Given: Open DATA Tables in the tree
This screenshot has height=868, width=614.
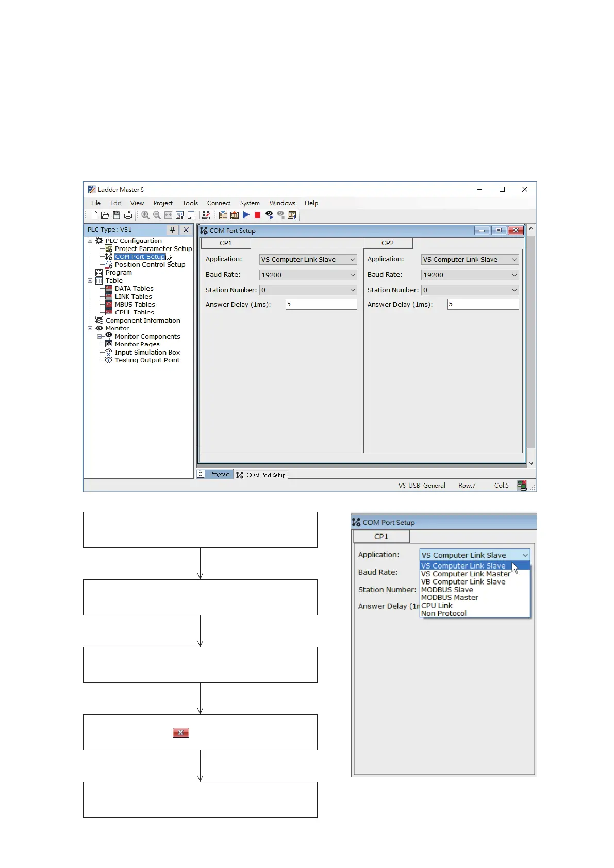Looking at the screenshot, I should pos(134,289).
